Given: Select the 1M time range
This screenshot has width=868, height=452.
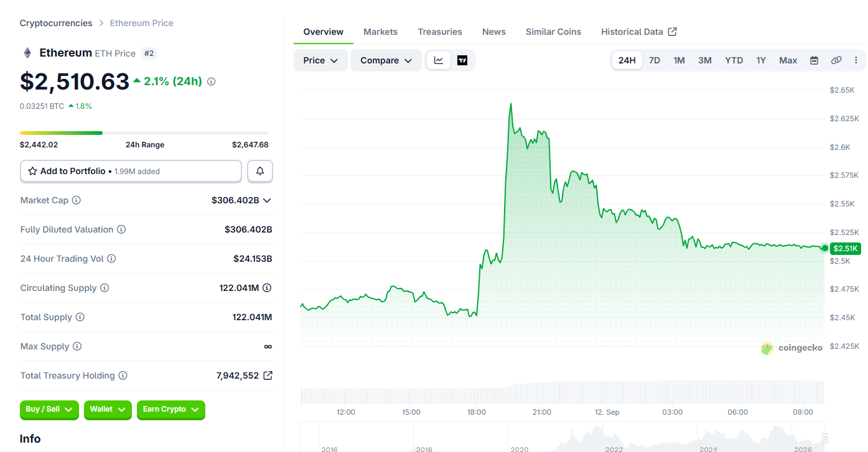Looking at the screenshot, I should click(679, 60).
